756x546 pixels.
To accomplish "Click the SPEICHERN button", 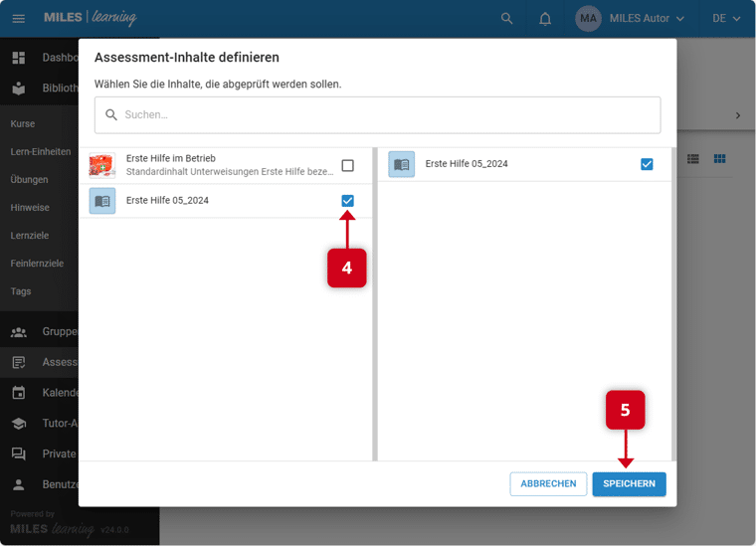I will tap(629, 484).
